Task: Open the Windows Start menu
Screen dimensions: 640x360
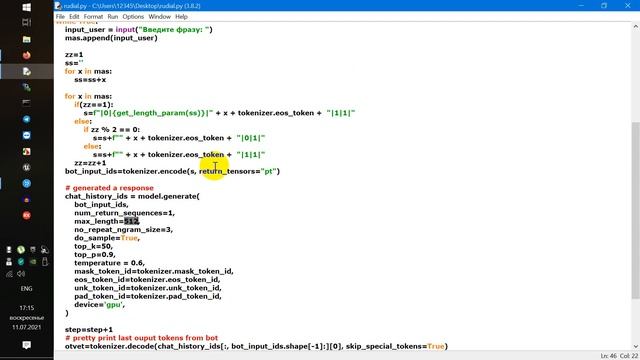Action: 27,7
